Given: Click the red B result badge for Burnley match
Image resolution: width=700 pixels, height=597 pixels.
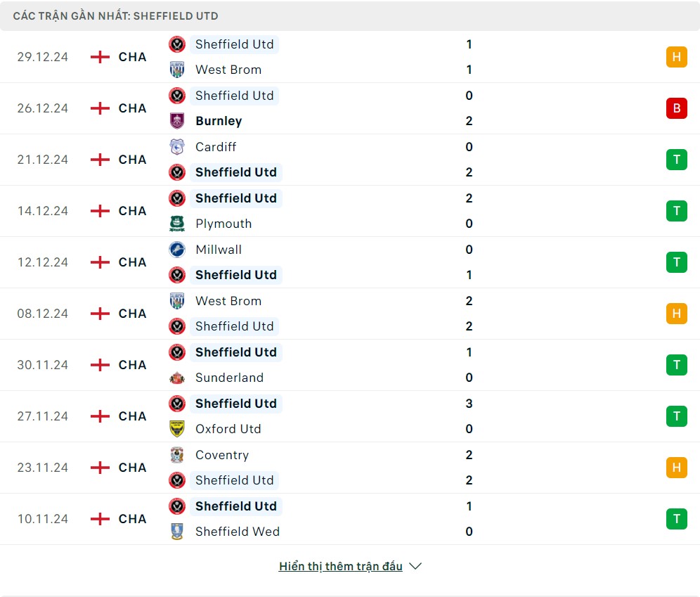Looking at the screenshot, I should (x=677, y=108).
